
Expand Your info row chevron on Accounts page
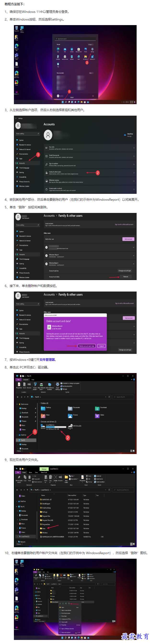click(x=134, y=148)
